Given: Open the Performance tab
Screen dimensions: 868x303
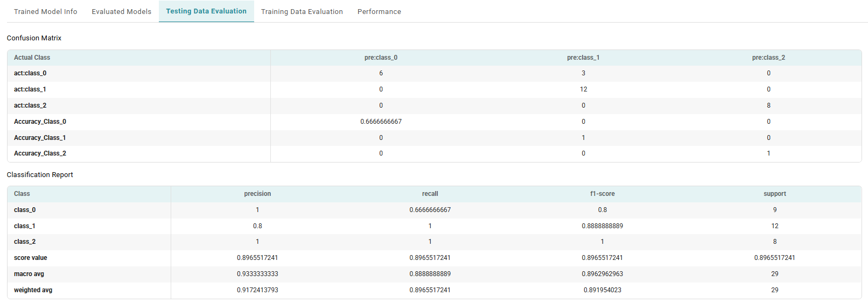Looking at the screenshot, I should click(379, 11).
